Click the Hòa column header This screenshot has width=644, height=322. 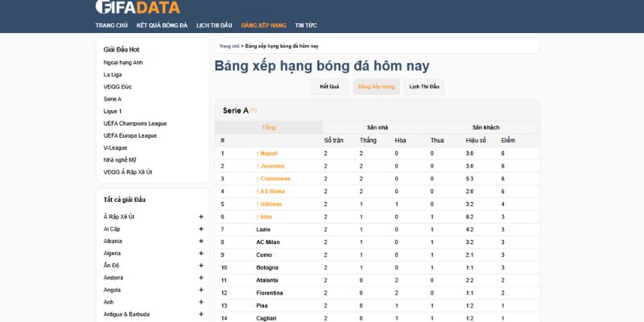click(x=400, y=140)
